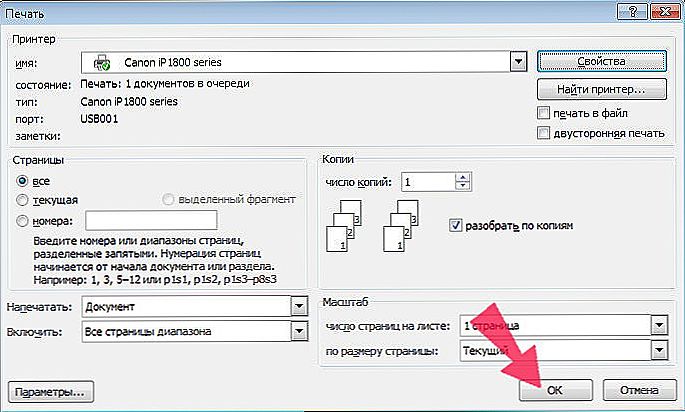Open the 'Напечатать' Документ dropdown
The image size is (685, 412).
[x=299, y=307]
